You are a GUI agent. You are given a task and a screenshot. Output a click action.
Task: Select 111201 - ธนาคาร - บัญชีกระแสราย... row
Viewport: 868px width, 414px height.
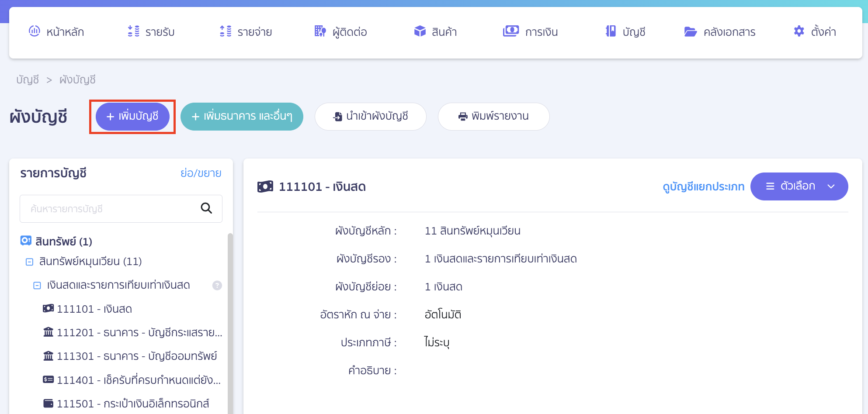pos(132,332)
